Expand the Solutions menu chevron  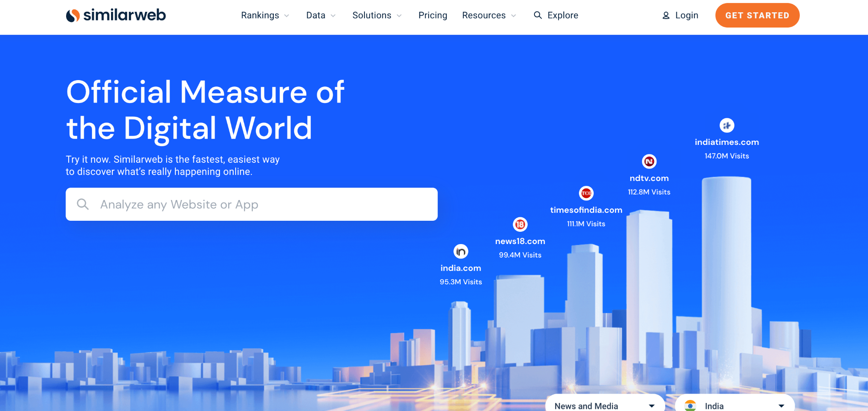(x=399, y=16)
